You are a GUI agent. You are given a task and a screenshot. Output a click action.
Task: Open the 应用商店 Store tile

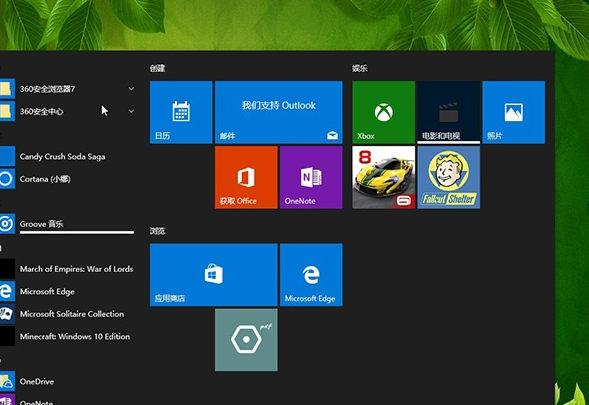(x=213, y=275)
